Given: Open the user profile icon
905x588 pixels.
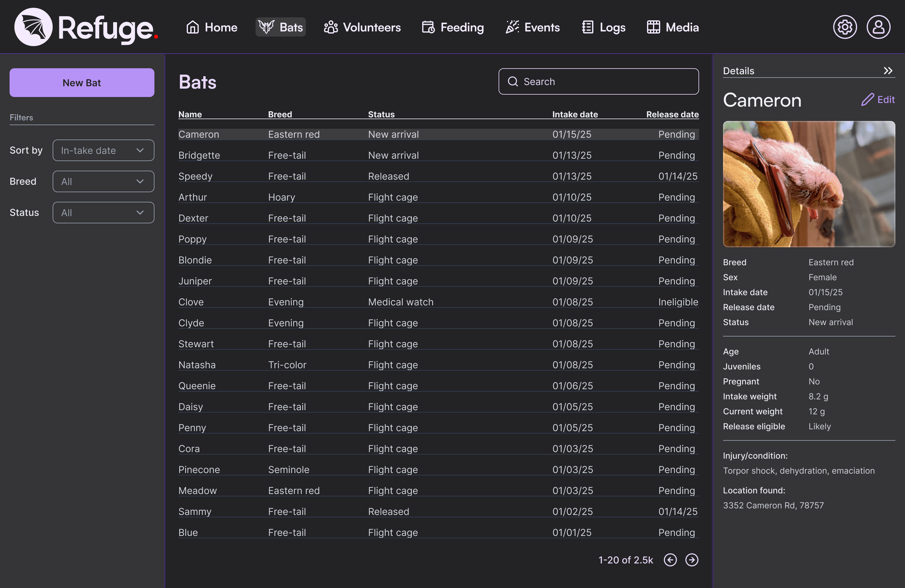Looking at the screenshot, I should [878, 27].
